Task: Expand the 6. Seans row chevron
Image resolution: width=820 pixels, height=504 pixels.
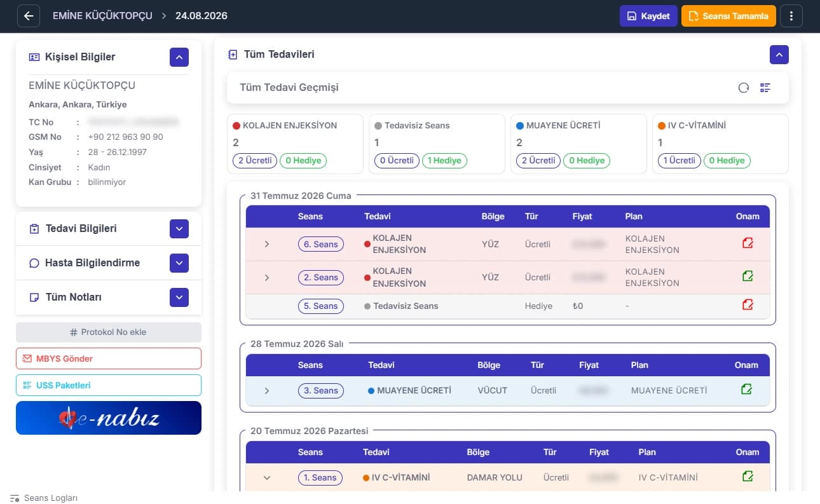Action: click(x=267, y=244)
